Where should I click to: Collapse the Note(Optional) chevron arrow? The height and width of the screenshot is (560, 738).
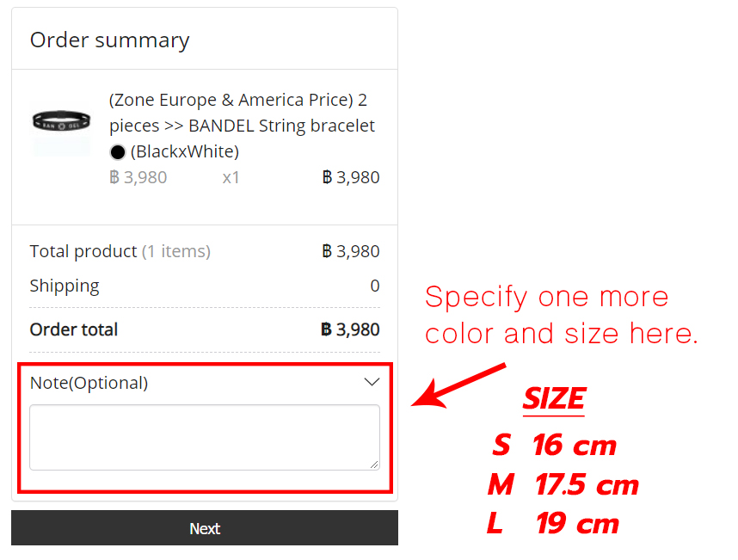click(x=372, y=382)
